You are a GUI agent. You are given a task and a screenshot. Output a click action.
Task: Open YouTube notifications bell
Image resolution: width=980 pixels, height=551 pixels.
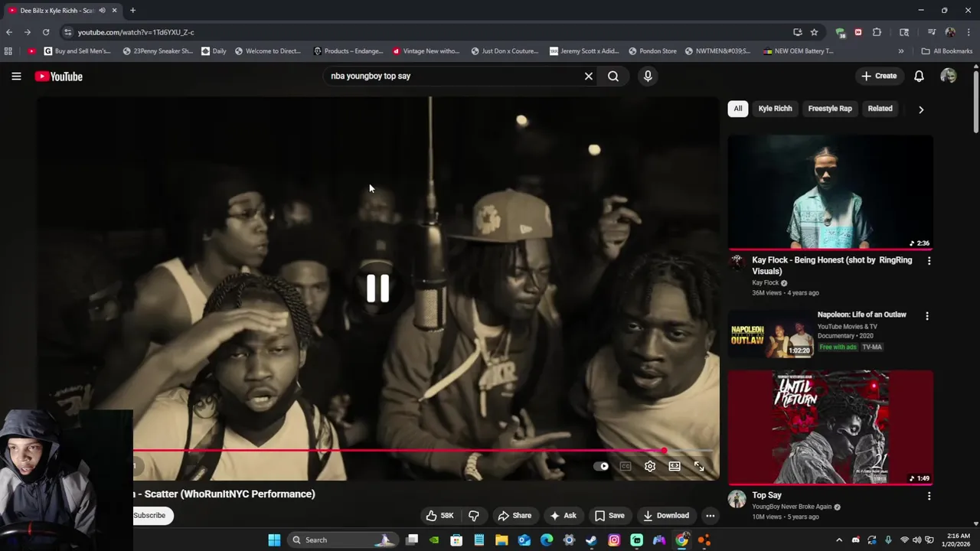click(919, 76)
